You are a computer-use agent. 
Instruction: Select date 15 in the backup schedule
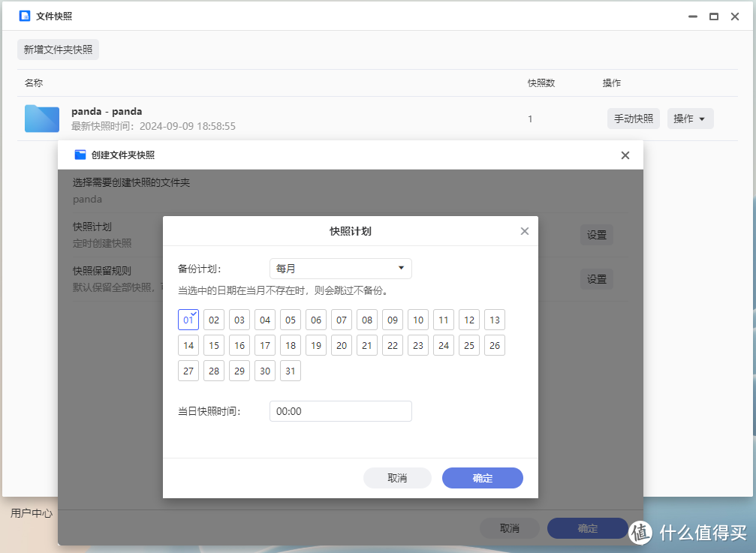(x=213, y=344)
